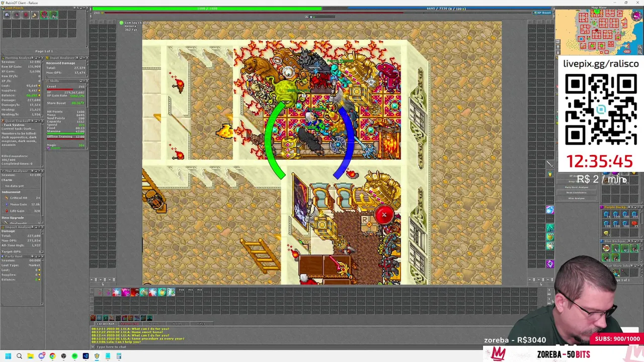
Task: Switch to Server Log tab
Action: 129,324
